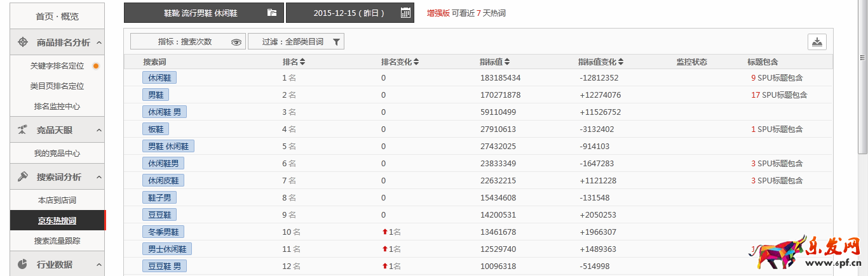
Task: Sort by the 排名 column arrows
Action: pos(302,62)
